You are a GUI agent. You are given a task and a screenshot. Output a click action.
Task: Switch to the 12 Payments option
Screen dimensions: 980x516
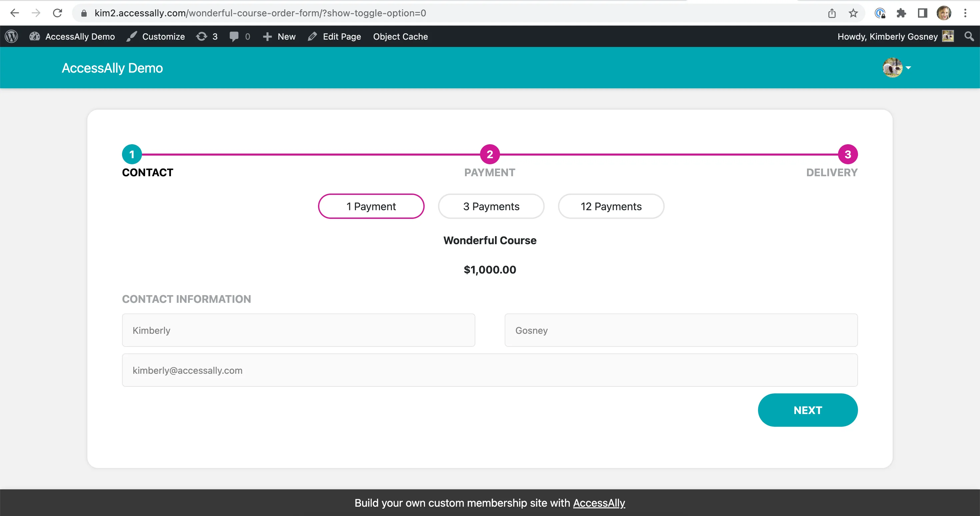(611, 206)
